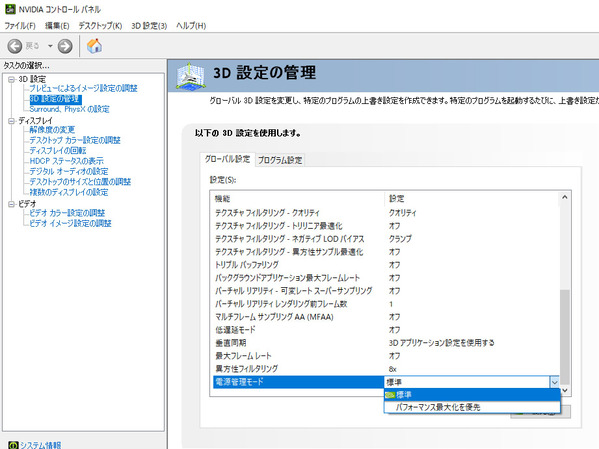Open HDCP ステータスの表示 task
This screenshot has height=449, width=599.
66,161
